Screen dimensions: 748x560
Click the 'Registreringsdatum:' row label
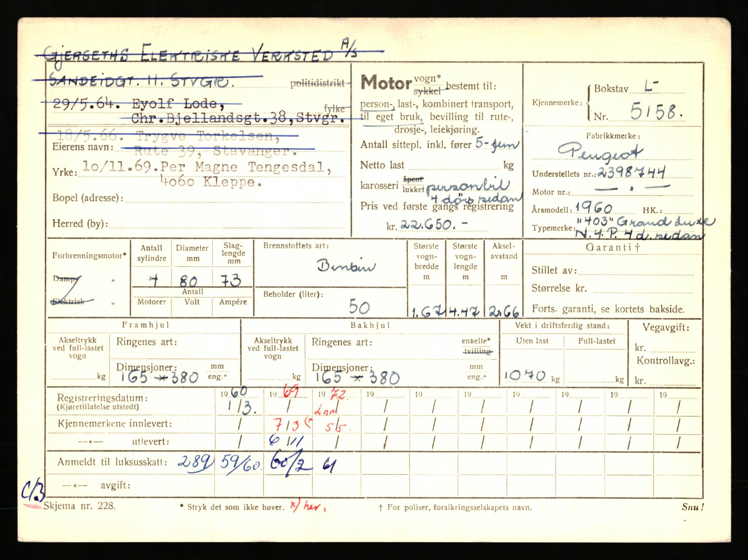click(103, 398)
